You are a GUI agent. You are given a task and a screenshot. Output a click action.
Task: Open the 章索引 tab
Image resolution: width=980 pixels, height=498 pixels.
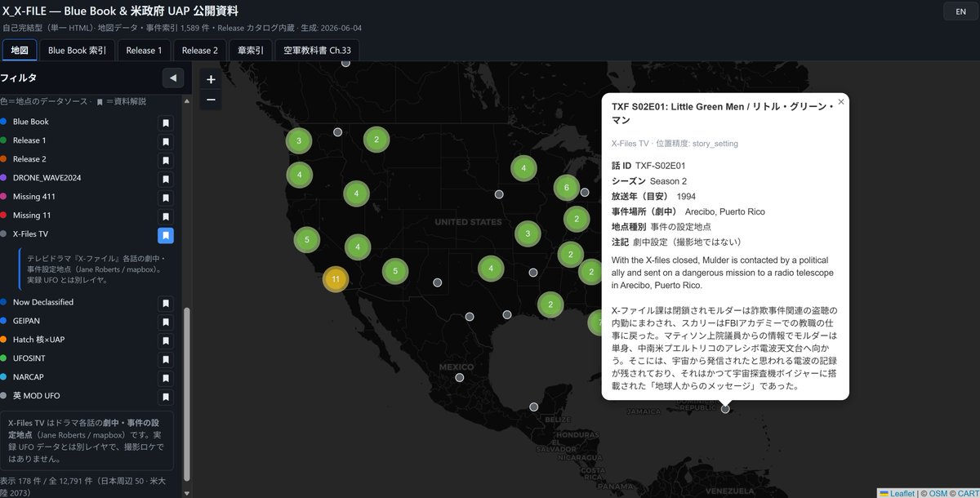pyautogui.click(x=250, y=50)
